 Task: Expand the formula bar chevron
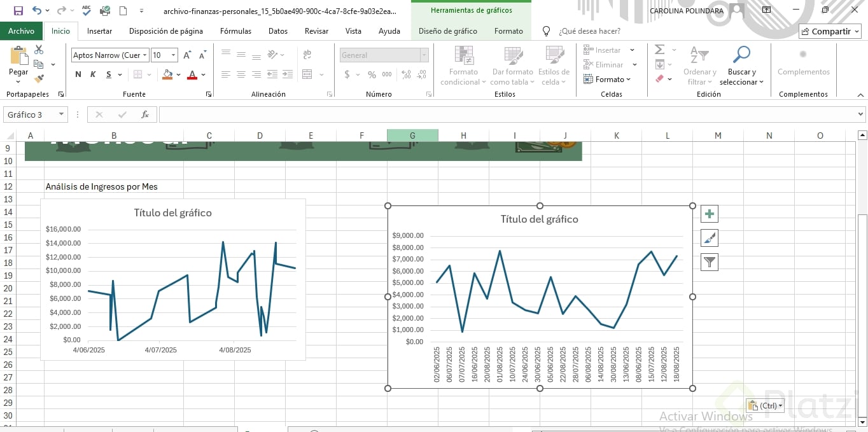861,115
